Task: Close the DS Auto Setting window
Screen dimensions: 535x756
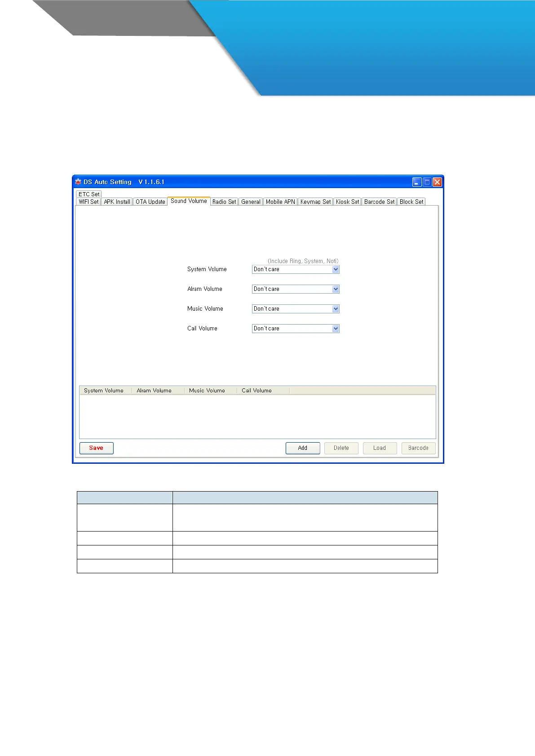Action: click(437, 182)
